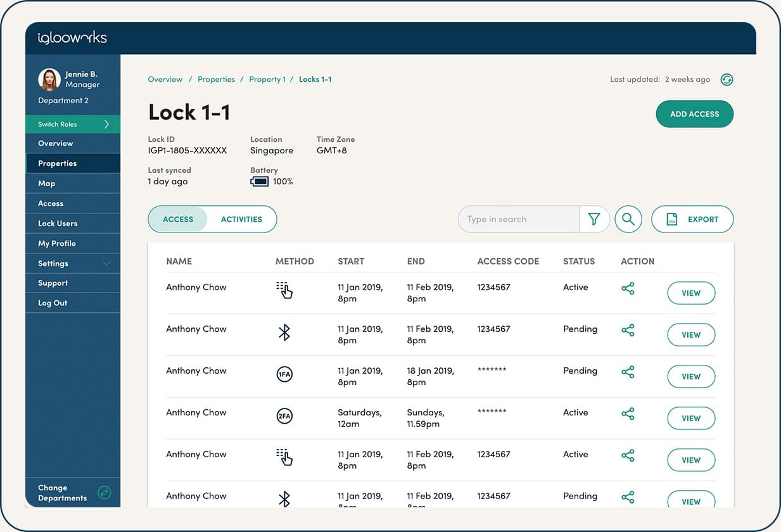Click the magnifier search button
Image resolution: width=781 pixels, height=532 pixels.
[x=628, y=219]
